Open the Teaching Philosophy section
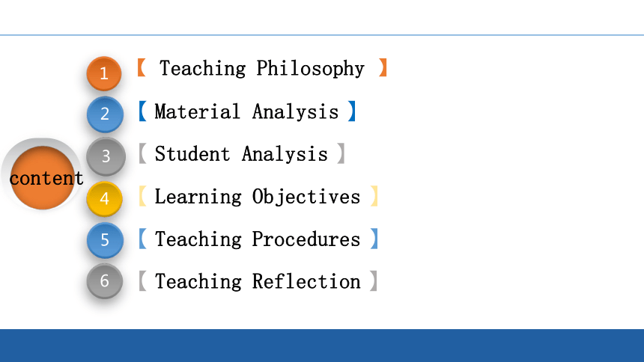 click(x=262, y=68)
